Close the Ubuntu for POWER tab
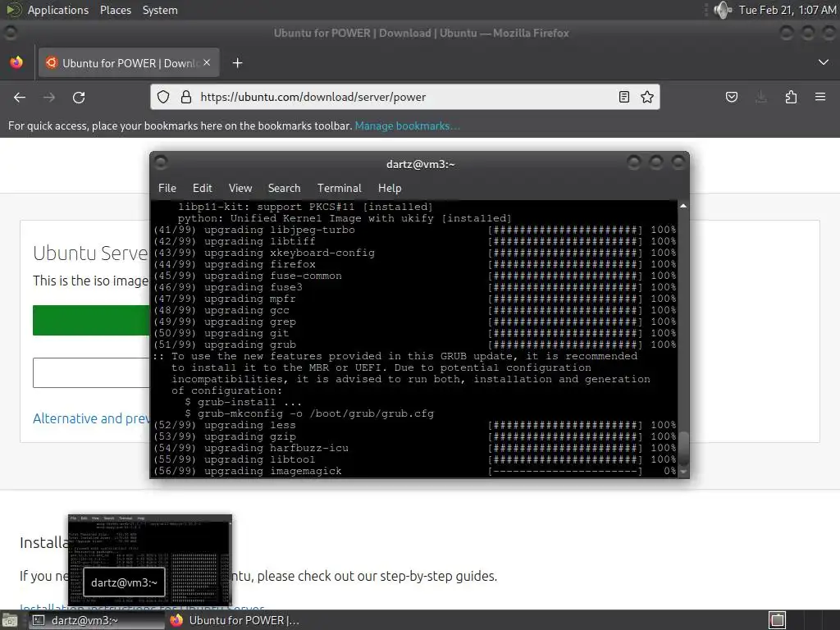 [x=207, y=62]
